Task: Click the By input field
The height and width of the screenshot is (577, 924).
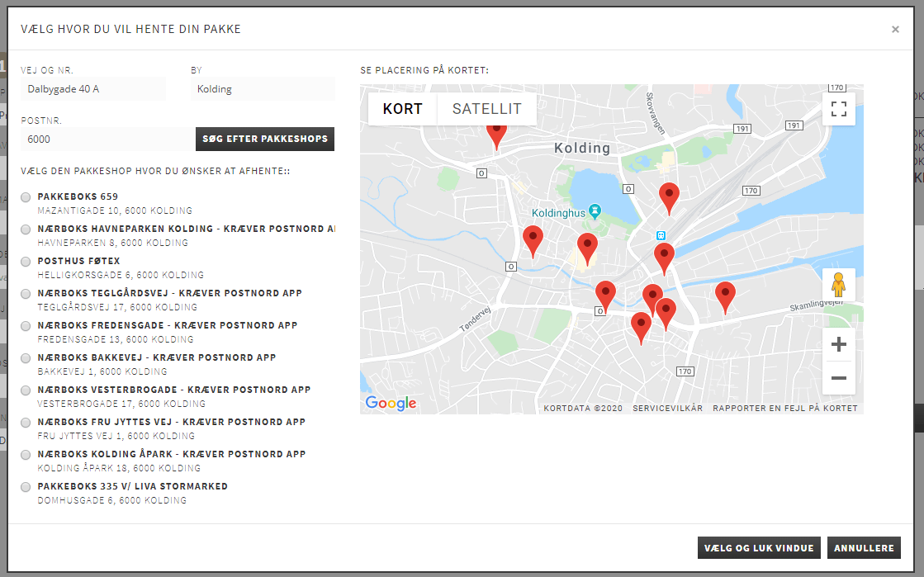Action: coord(263,89)
